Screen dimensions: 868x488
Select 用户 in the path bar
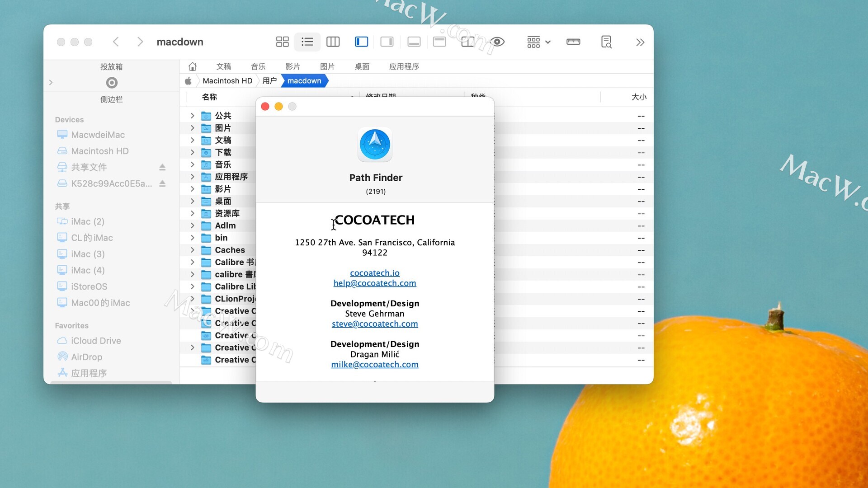click(x=269, y=81)
